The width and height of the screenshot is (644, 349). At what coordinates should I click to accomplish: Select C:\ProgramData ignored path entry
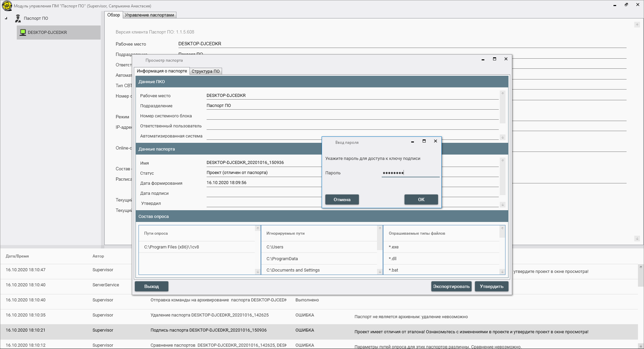[x=282, y=259]
